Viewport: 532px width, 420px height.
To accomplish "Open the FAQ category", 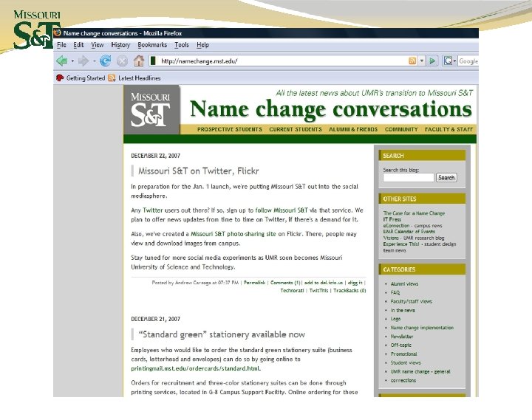I will [395, 292].
